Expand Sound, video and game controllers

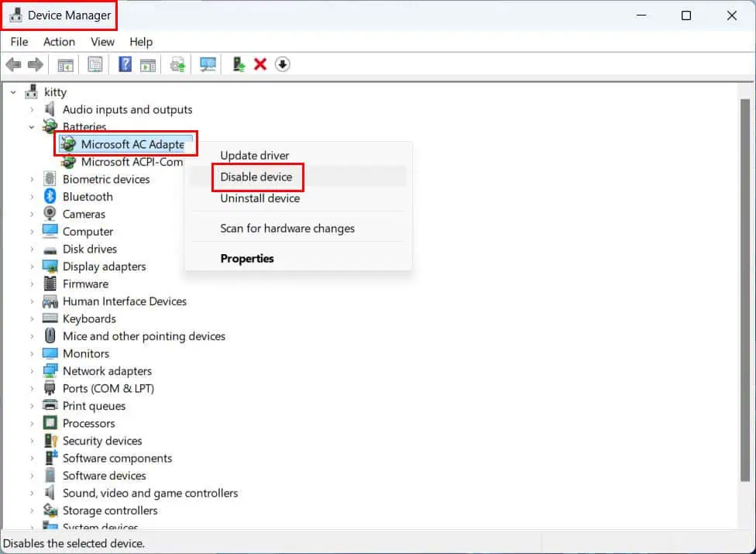point(32,493)
